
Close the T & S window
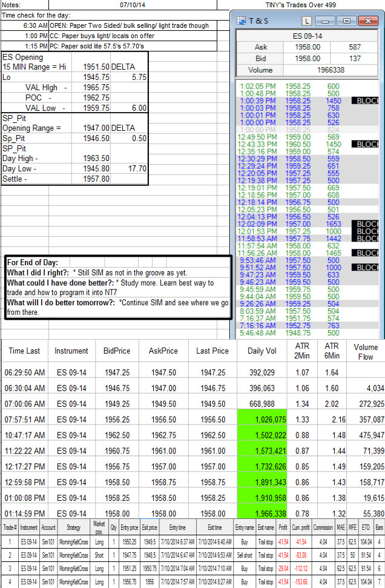pyautogui.click(x=368, y=21)
